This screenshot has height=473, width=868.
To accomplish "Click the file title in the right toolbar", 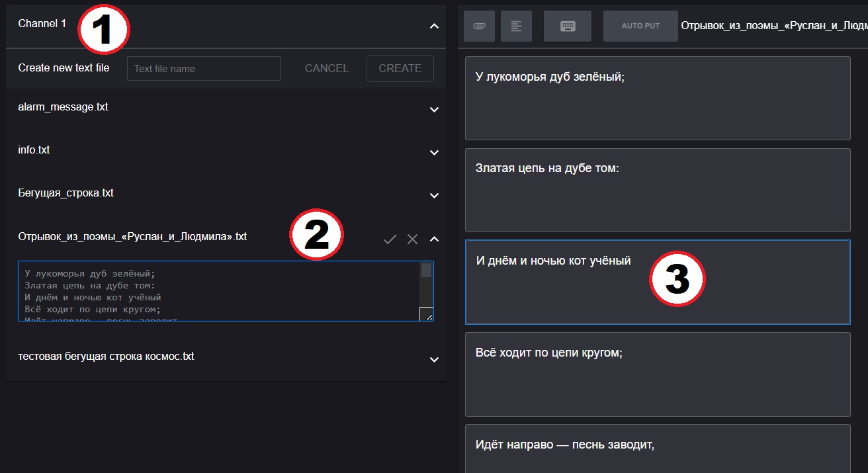I will pyautogui.click(x=774, y=26).
